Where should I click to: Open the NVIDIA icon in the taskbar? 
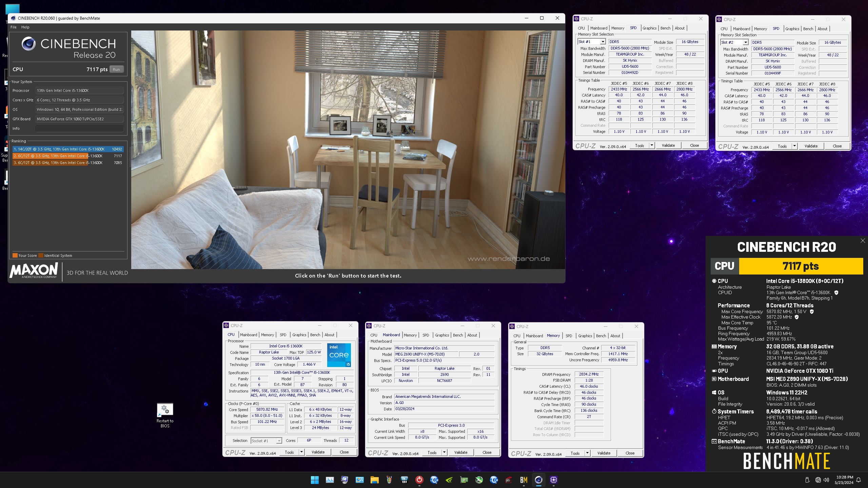click(449, 480)
